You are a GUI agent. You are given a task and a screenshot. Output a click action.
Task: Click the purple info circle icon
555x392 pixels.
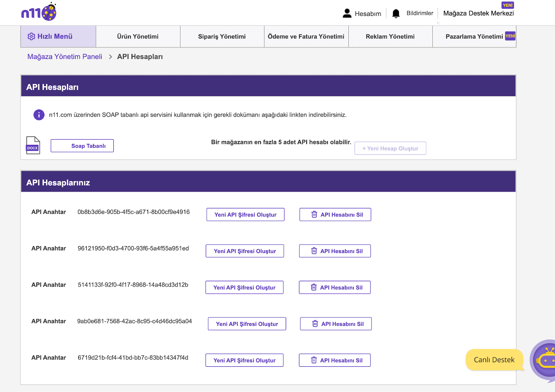39,115
